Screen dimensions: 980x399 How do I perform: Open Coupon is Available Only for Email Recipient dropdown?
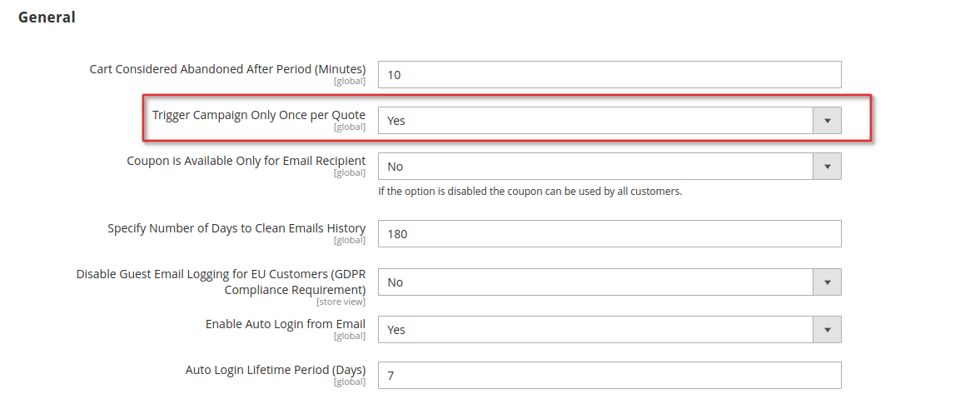pyautogui.click(x=609, y=167)
